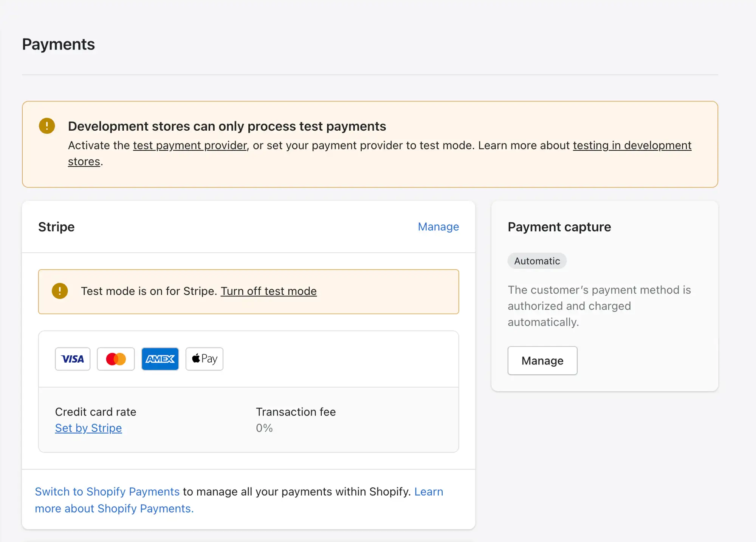The image size is (756, 542).
Task: Click the Credit card rate label
Action: tap(96, 412)
